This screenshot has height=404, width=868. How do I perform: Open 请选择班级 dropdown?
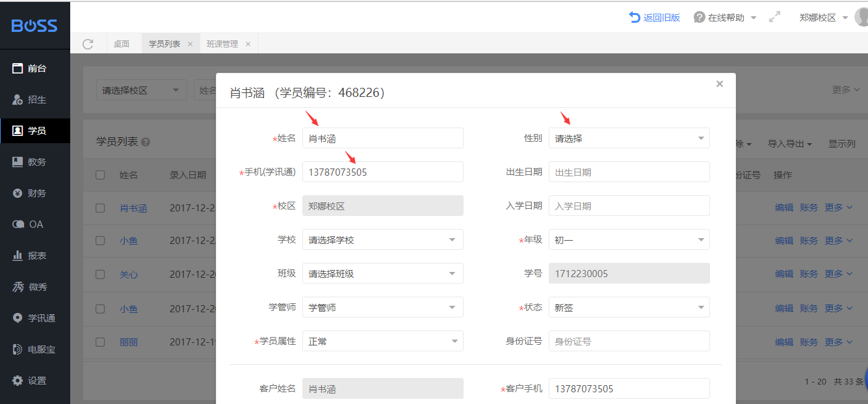[382, 273]
